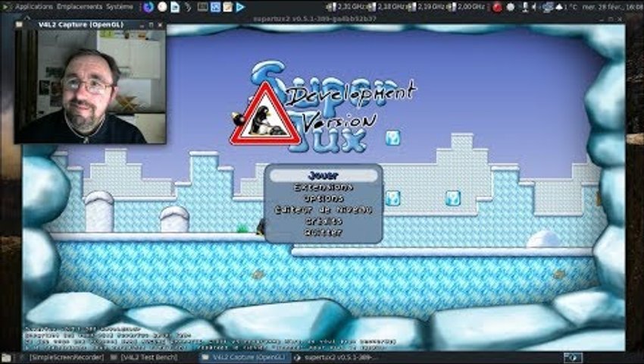This screenshot has height=364, width=644.
Task: Open the network connection tray icon
Action: tap(548, 7)
